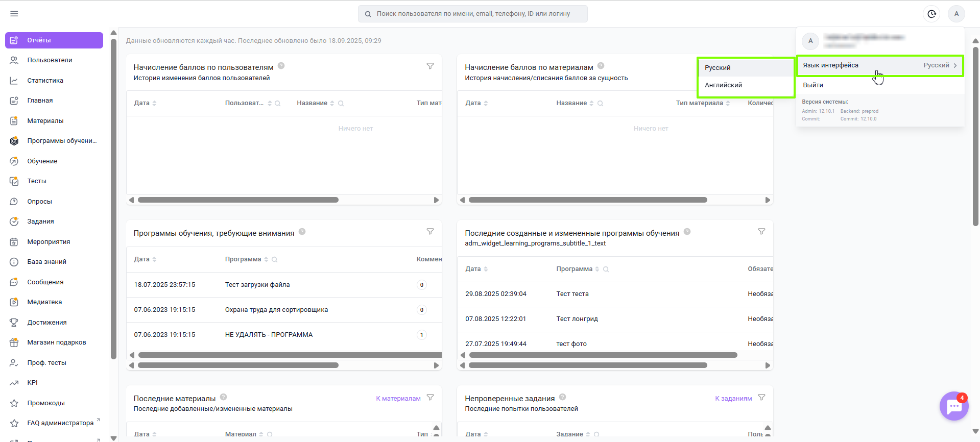Click the Мероприятия calendar icon
Viewport: 980px width, 442px height.
coord(14,242)
